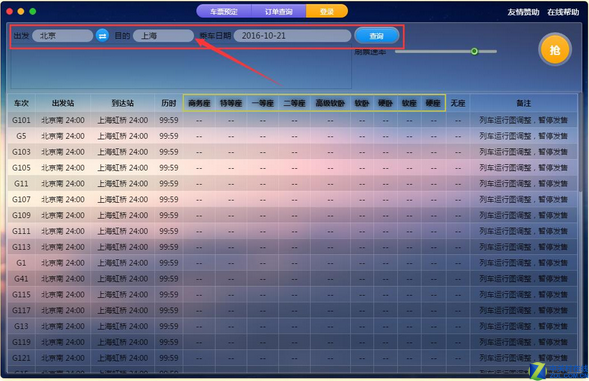Screen dimensions: 589x381
Task: Click the 无座 column header
Action: (458, 103)
